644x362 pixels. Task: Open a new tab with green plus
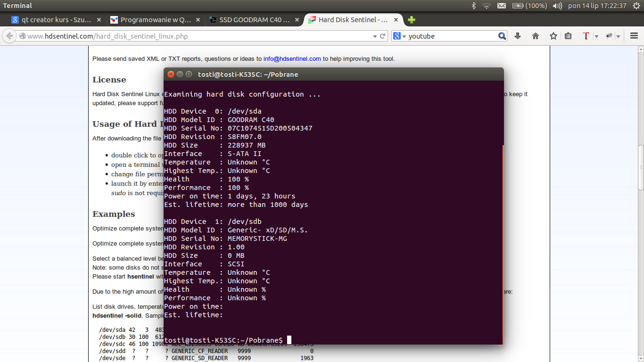coord(412,20)
